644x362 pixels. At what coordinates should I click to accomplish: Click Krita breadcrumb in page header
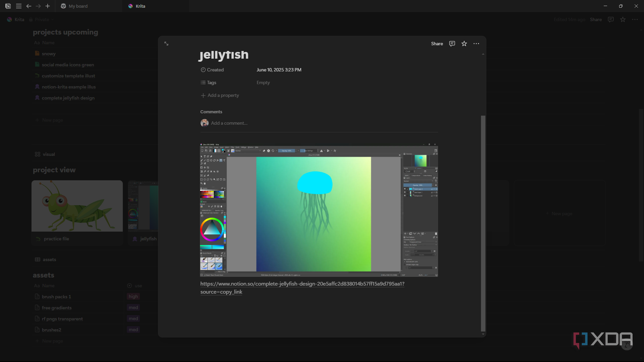[16, 19]
